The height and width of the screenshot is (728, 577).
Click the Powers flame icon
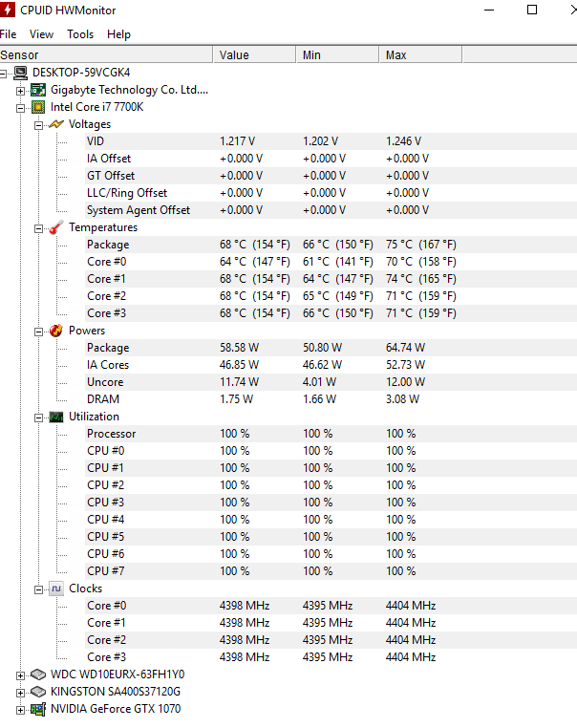click(x=55, y=331)
